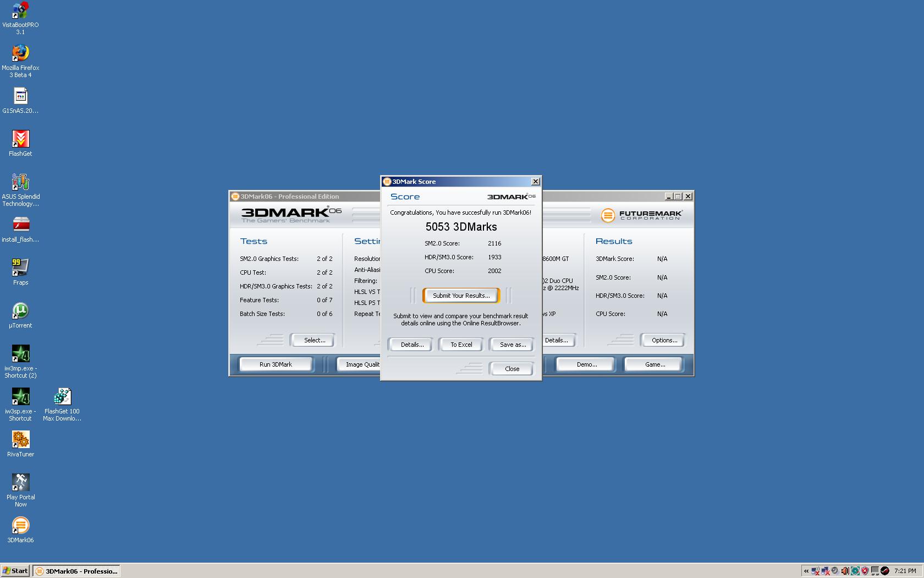Click the 3DMark Score N/A value in Results
924x578 pixels.
point(662,259)
